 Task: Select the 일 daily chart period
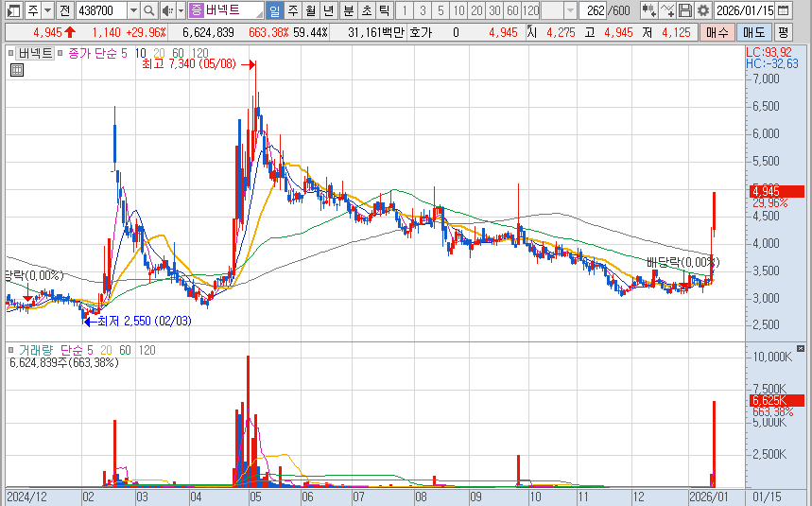pyautogui.click(x=274, y=9)
